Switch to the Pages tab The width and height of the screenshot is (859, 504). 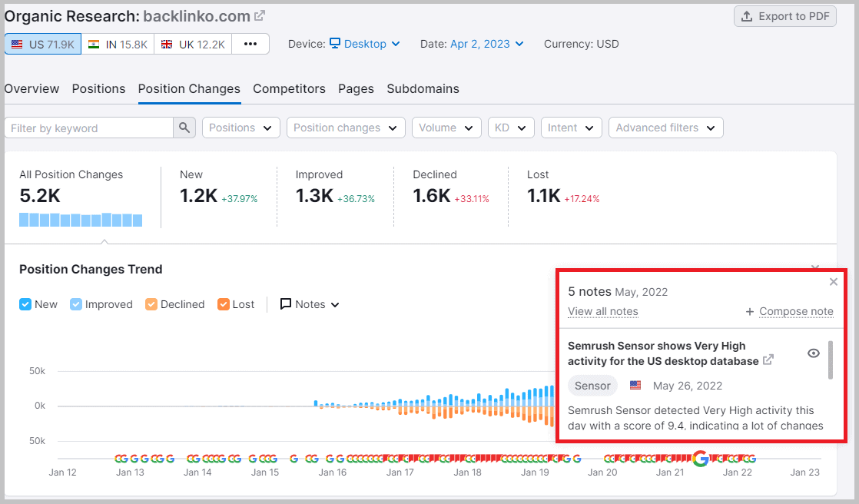click(356, 89)
